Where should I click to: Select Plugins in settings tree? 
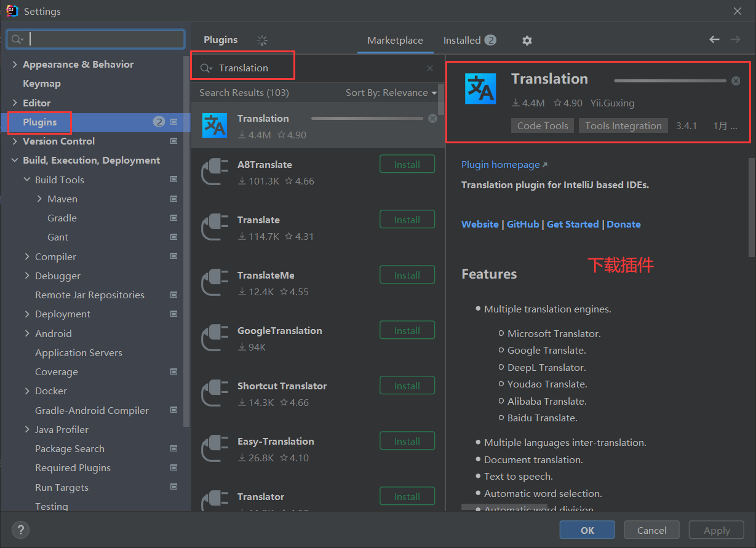point(40,122)
